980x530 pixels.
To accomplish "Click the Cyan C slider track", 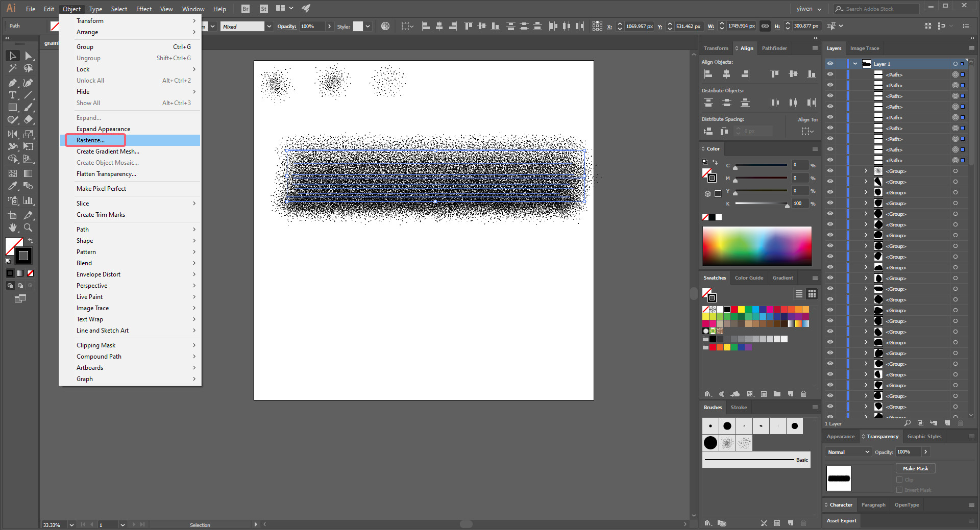I will (x=761, y=165).
